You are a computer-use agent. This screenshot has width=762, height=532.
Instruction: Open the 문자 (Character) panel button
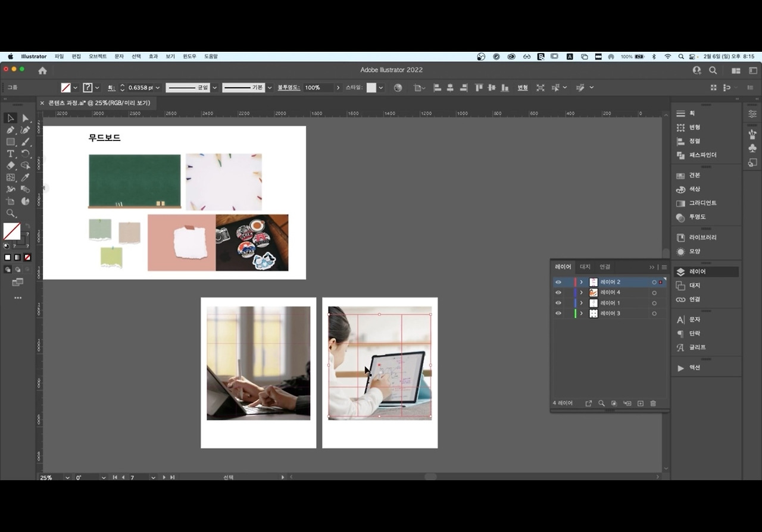(x=694, y=320)
